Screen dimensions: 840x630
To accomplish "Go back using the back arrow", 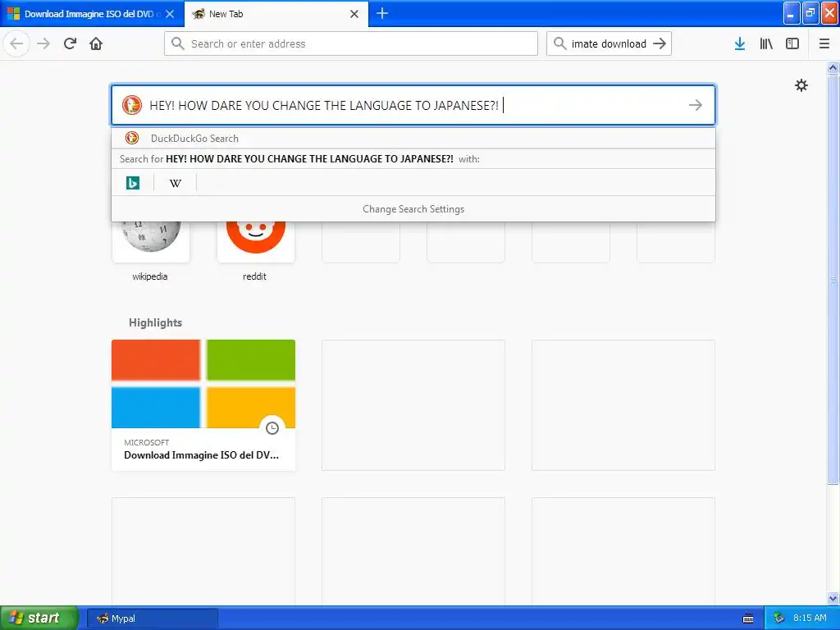I will coord(16,43).
